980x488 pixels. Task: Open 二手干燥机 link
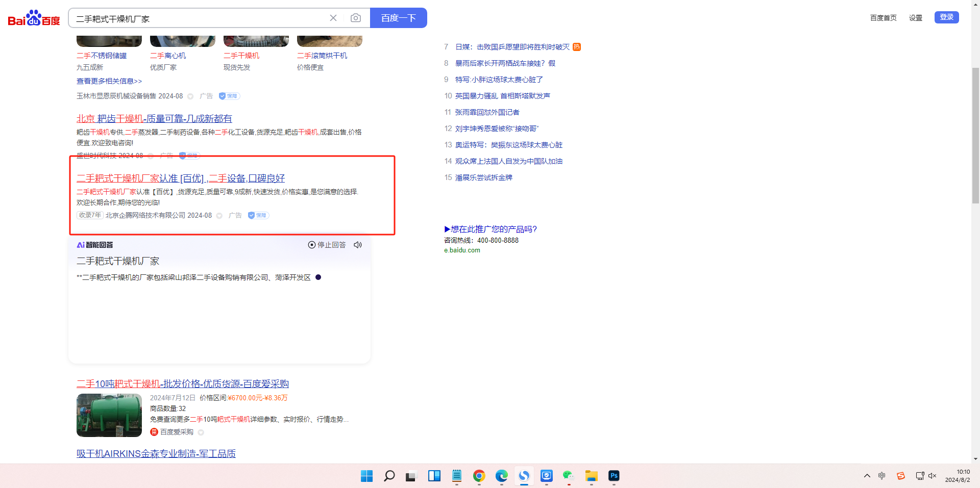click(x=241, y=56)
